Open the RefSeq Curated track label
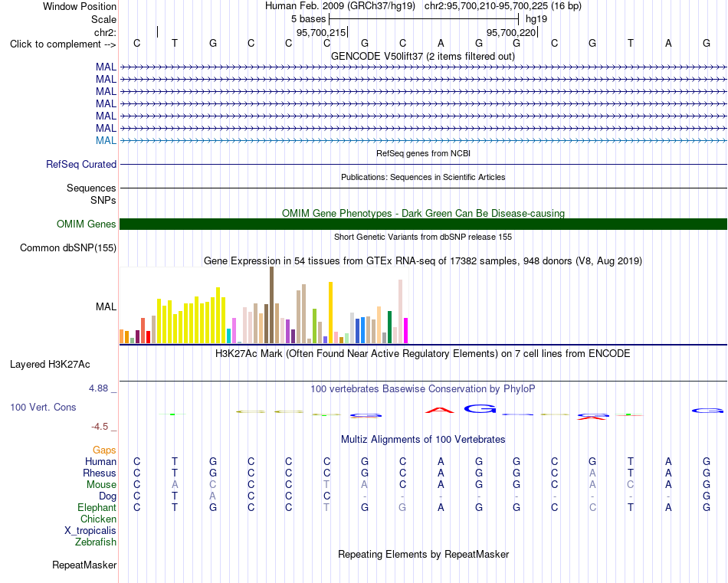Viewport: 728px width, 583px height. pyautogui.click(x=81, y=164)
